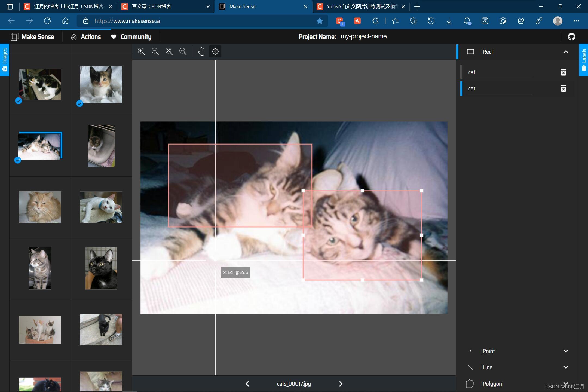This screenshot has width=588, height=392.
Task: Open the Community menu
Action: pyautogui.click(x=131, y=37)
